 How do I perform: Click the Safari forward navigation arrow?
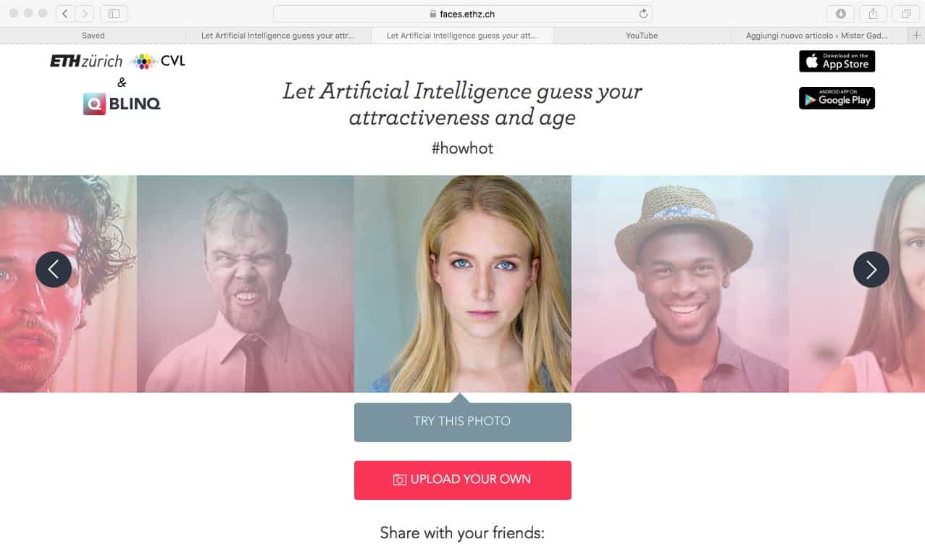tap(85, 14)
